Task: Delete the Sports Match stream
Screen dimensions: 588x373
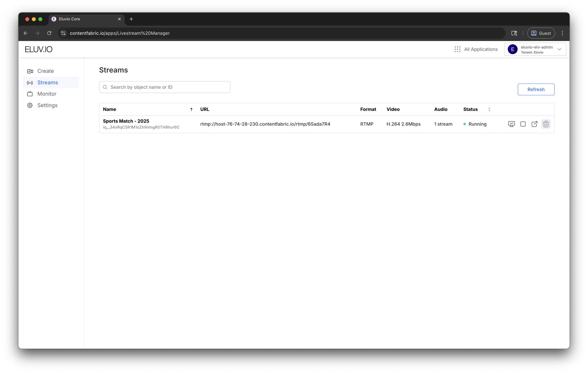Action: [x=546, y=124]
